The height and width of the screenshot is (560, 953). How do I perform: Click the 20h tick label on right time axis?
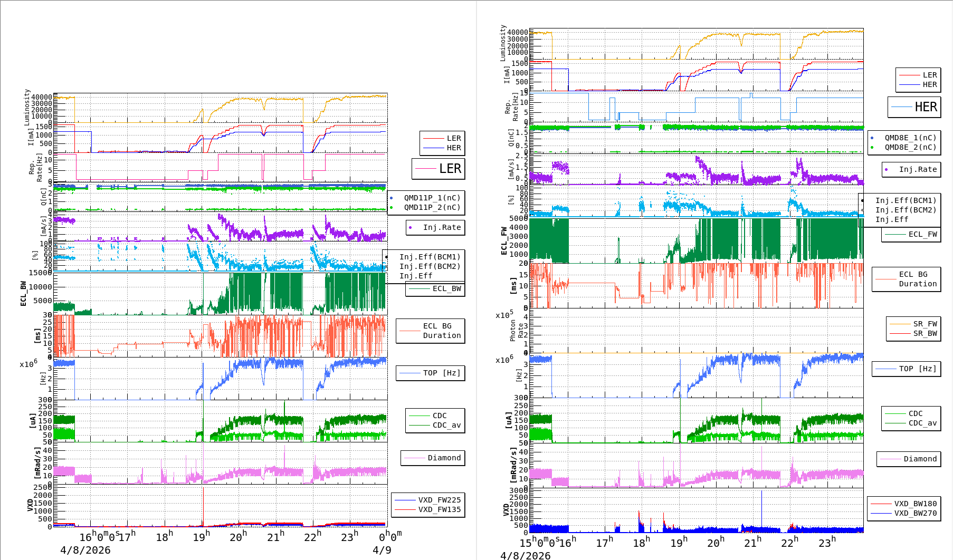click(716, 542)
